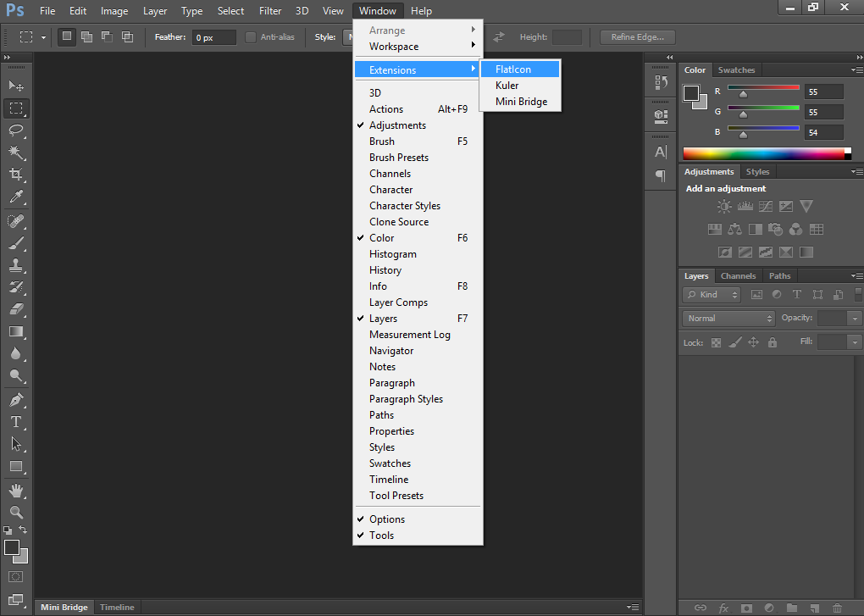Open the Opacity dropdown arrow

coord(855,319)
